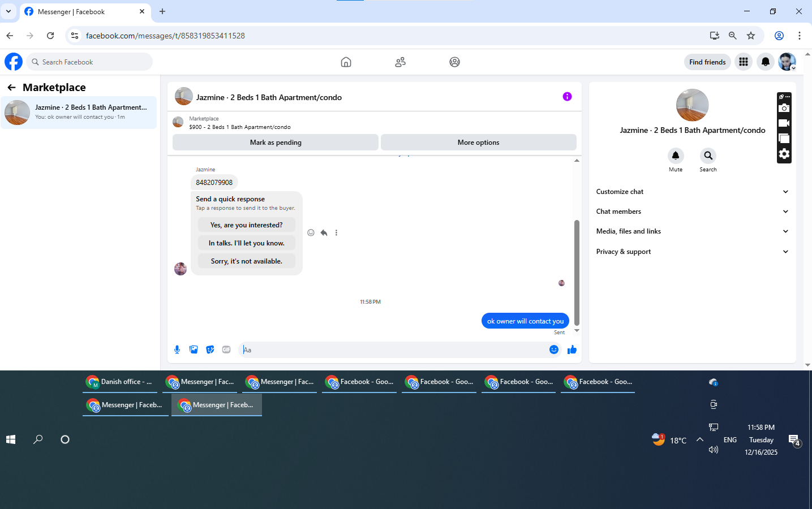Click the floating toolbar video record icon
The width and height of the screenshot is (812, 509).
coord(784,123)
